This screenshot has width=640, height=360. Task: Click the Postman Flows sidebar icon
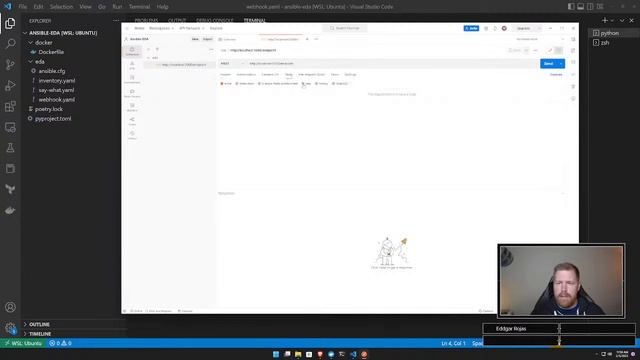tap(132, 121)
